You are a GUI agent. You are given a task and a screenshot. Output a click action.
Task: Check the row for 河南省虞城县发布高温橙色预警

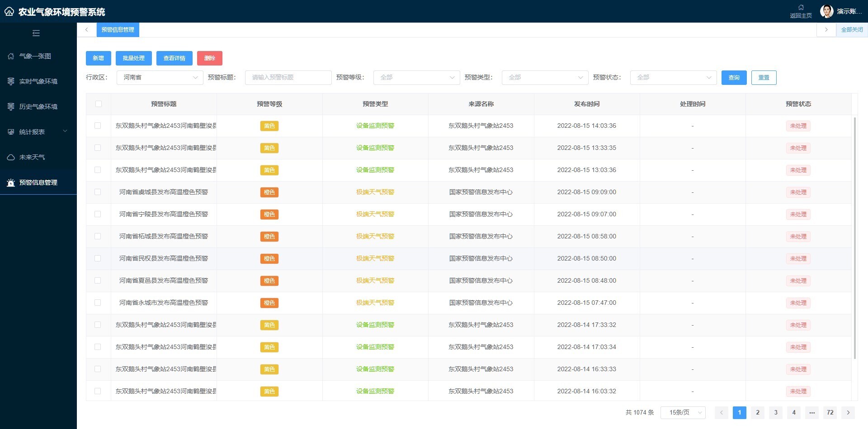[x=98, y=192]
